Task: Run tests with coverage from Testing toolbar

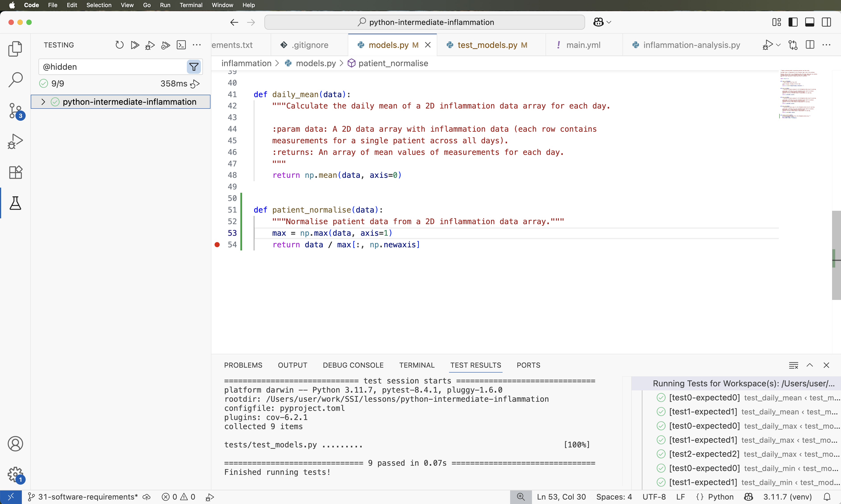Action: [165, 45]
